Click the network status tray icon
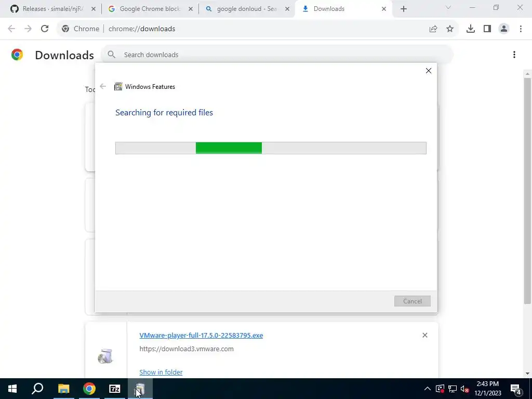This screenshot has width=532, height=399. click(x=453, y=389)
